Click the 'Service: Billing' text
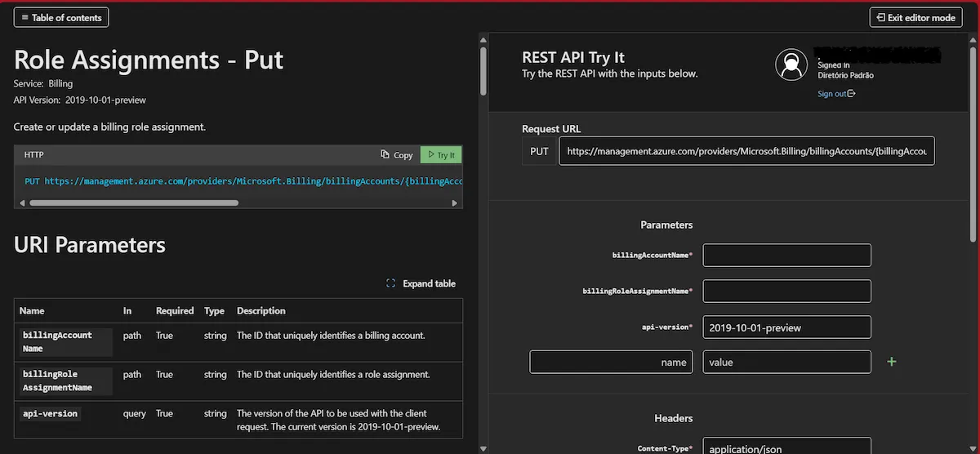The height and width of the screenshot is (454, 980). tap(43, 83)
